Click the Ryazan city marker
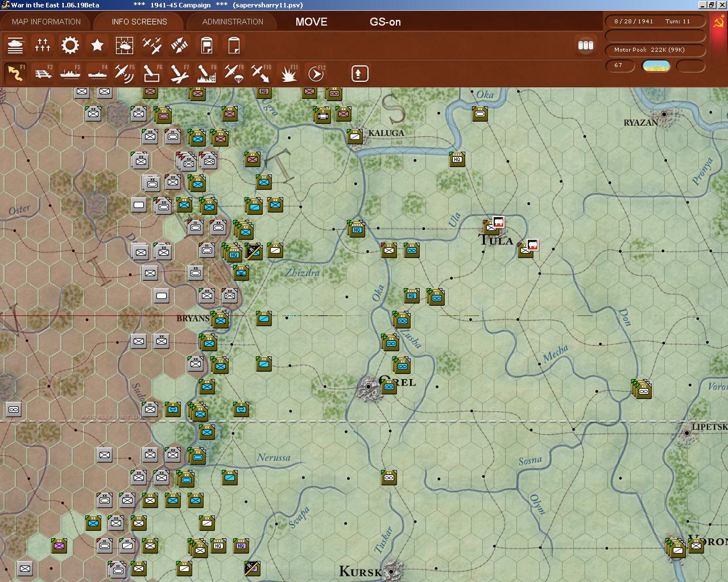The image size is (728, 582). (664, 114)
